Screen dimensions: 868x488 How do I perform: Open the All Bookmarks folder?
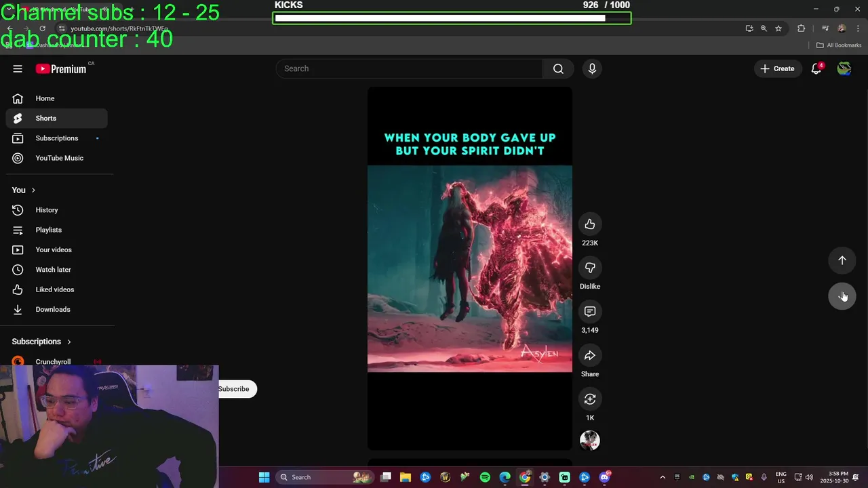(x=839, y=45)
